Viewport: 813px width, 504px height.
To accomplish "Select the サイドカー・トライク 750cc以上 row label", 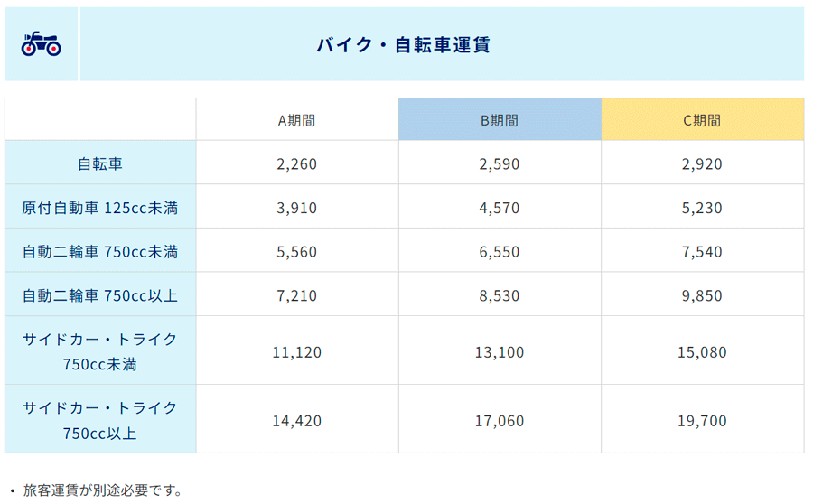I will pos(100,419).
